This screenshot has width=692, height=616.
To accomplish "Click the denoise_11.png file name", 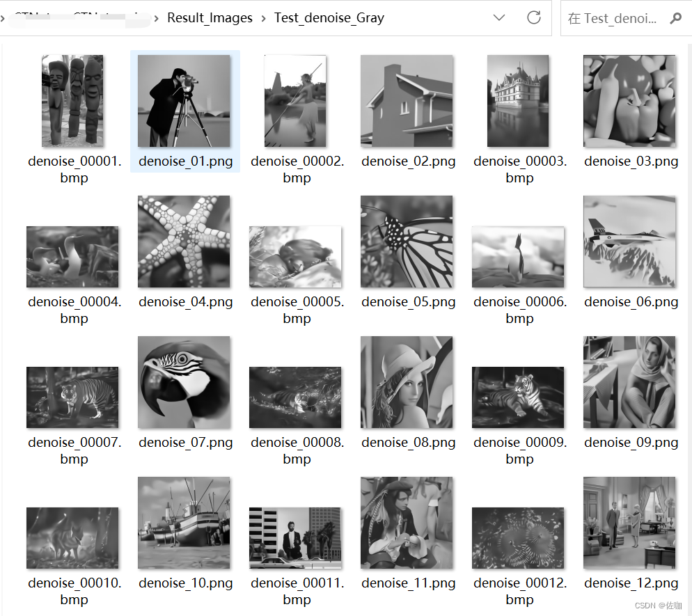I will (408, 583).
